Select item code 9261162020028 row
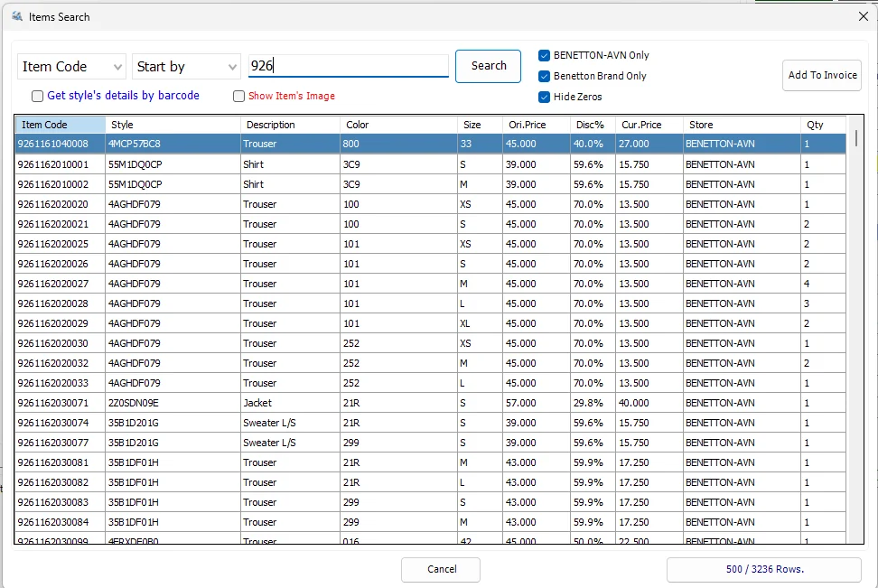 (x=430, y=303)
